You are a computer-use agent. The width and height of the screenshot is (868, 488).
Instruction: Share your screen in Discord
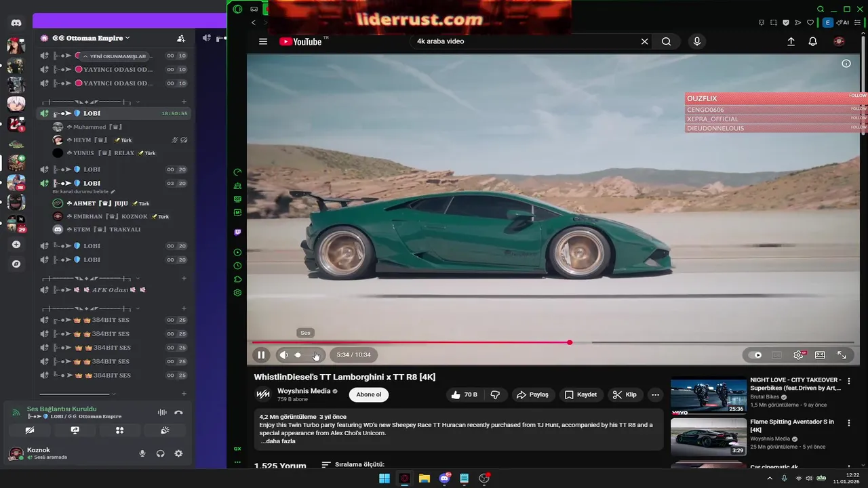pyautogui.click(x=75, y=430)
